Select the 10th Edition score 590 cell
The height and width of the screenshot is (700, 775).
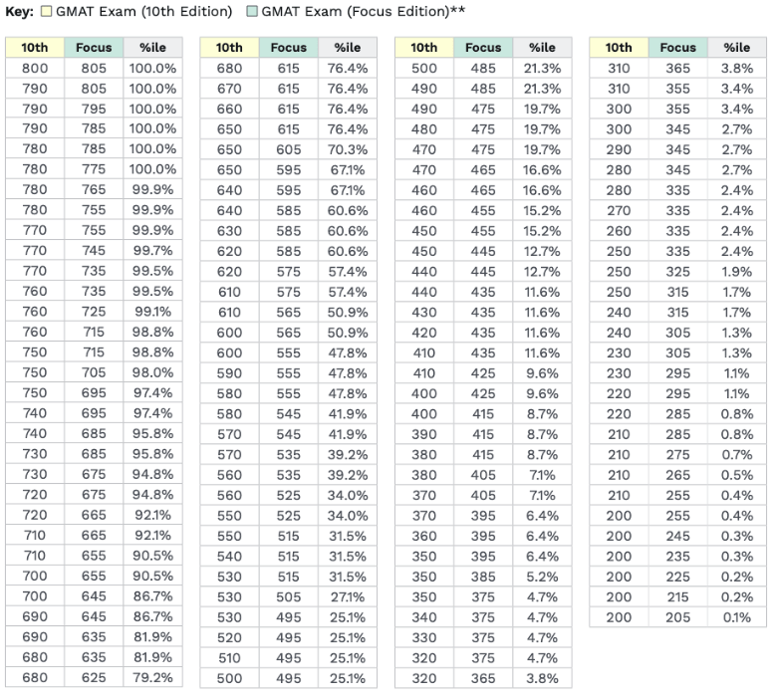click(x=229, y=372)
